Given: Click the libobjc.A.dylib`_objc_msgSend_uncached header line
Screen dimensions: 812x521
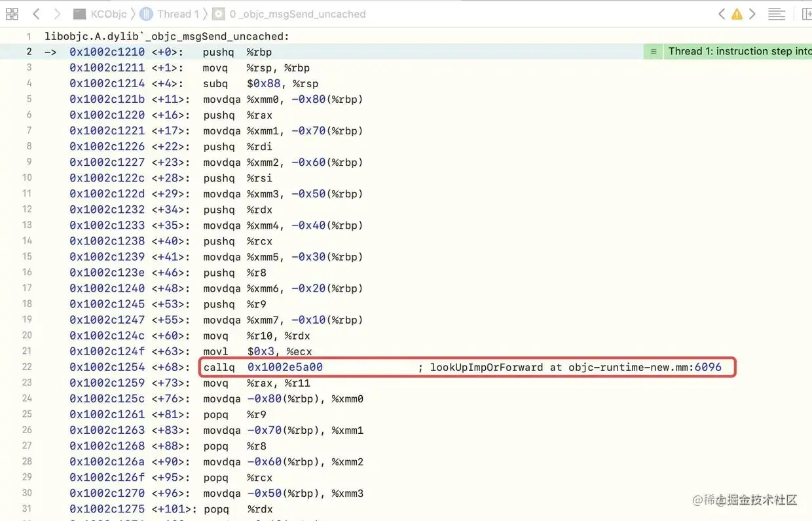Looking at the screenshot, I should click(167, 36).
